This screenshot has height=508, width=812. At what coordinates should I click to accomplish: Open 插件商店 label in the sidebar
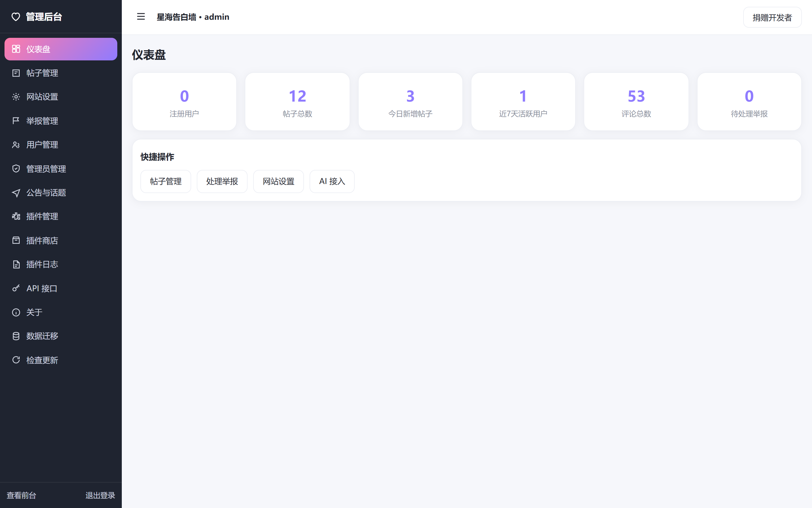click(x=42, y=240)
